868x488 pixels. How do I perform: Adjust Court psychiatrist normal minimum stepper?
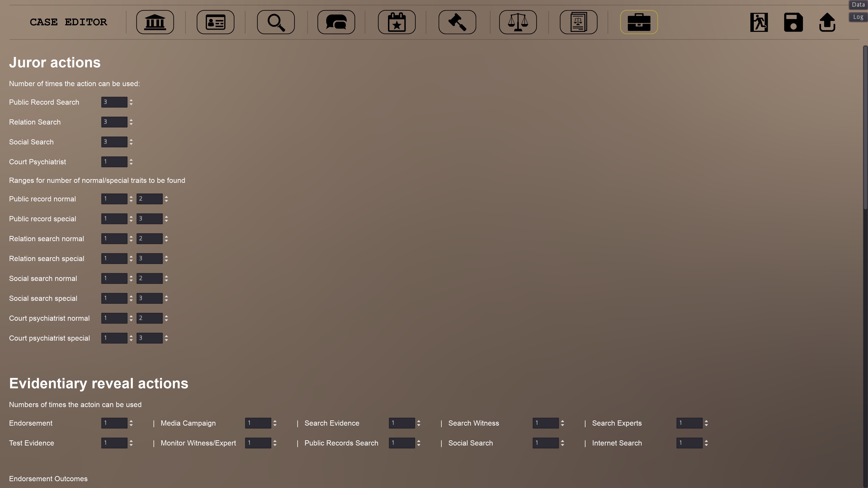coord(131,318)
